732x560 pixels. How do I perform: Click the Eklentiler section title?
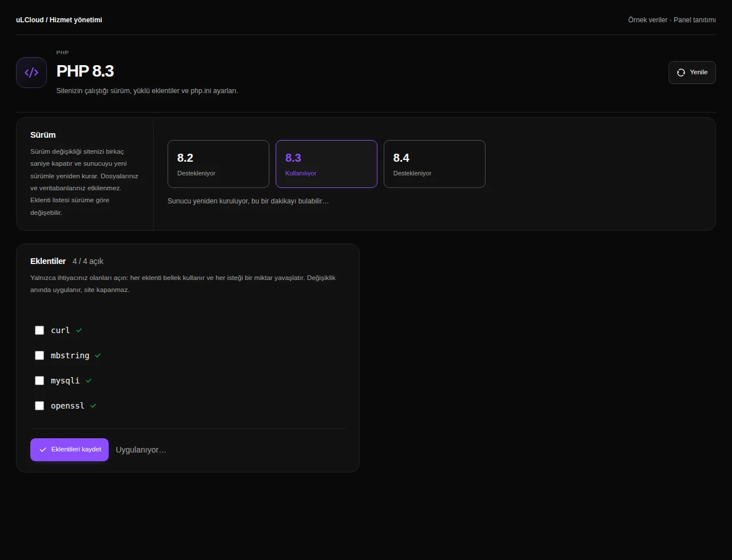pos(48,261)
